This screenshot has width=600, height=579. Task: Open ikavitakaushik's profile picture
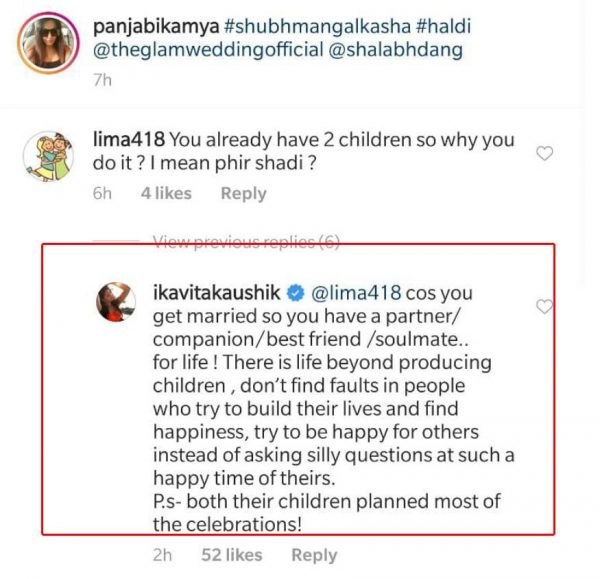click(x=116, y=302)
